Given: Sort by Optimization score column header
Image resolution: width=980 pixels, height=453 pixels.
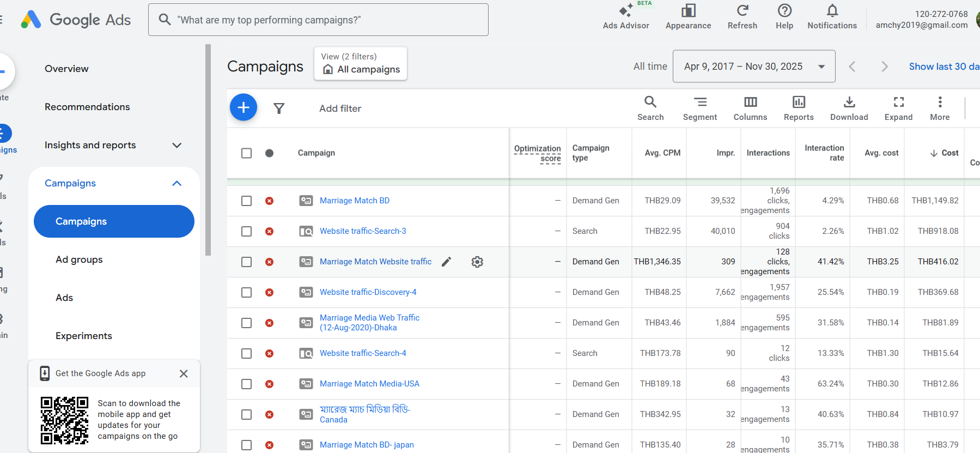Looking at the screenshot, I should click(537, 154).
